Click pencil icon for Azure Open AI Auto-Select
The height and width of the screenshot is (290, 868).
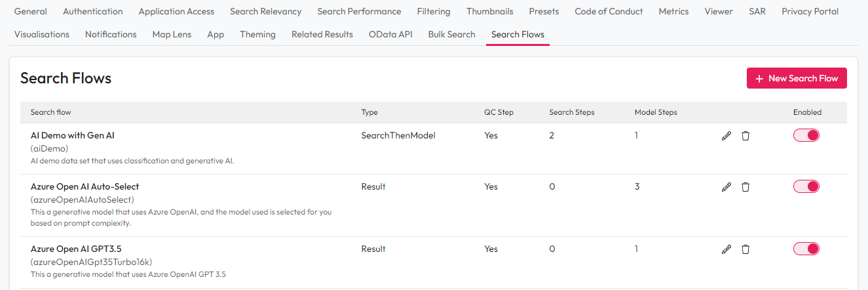[x=726, y=187]
